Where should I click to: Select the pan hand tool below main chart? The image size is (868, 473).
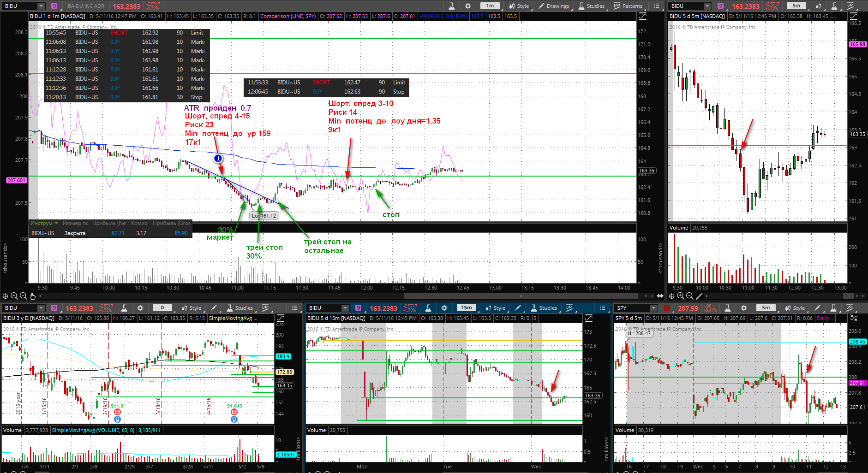(33, 296)
